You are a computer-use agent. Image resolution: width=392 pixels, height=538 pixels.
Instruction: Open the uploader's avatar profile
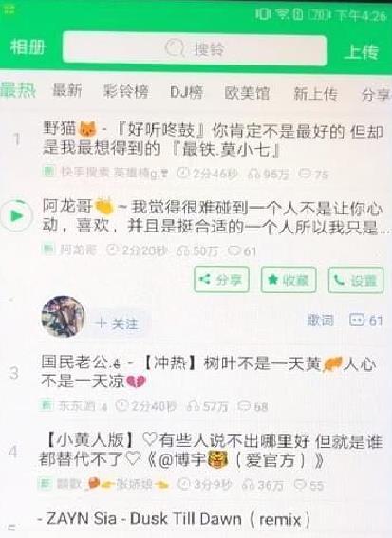click(x=64, y=316)
